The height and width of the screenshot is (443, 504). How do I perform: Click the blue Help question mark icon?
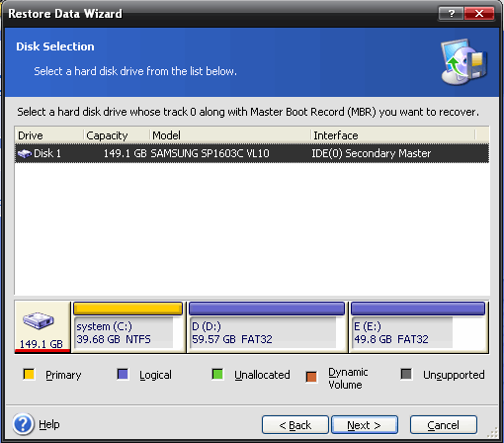coord(23,424)
